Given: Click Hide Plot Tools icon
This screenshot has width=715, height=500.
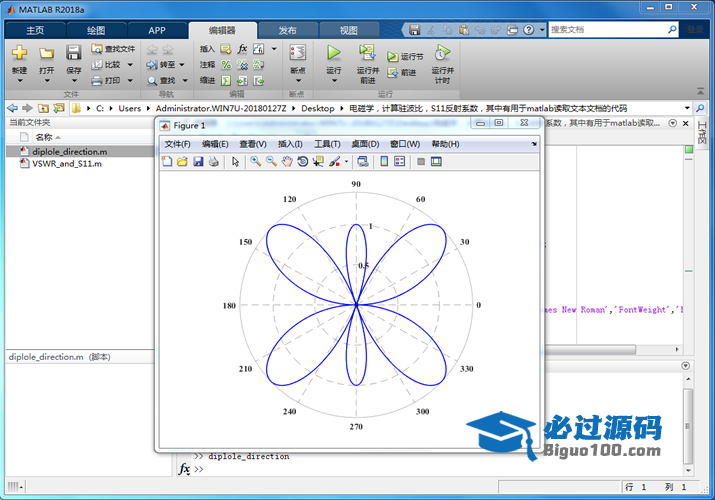Looking at the screenshot, I should [x=421, y=161].
